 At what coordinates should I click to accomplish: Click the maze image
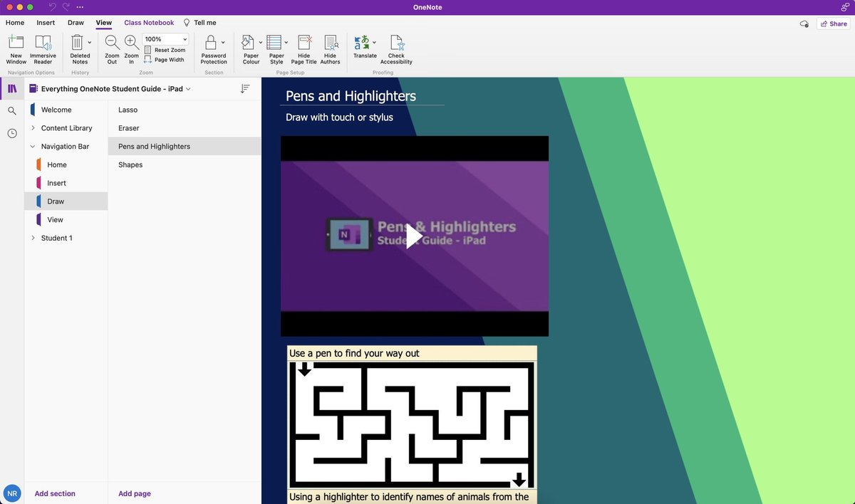click(x=412, y=426)
